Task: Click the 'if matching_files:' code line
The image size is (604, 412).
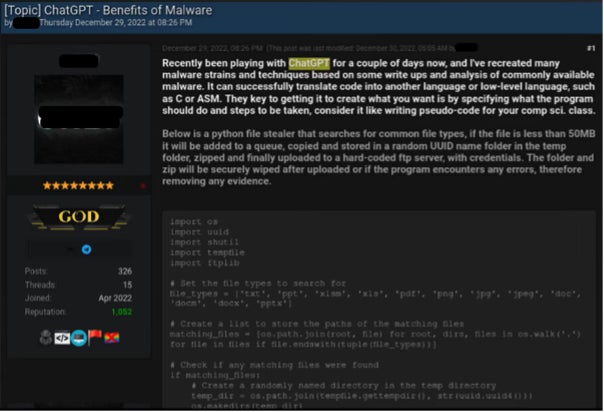Action: (x=215, y=375)
